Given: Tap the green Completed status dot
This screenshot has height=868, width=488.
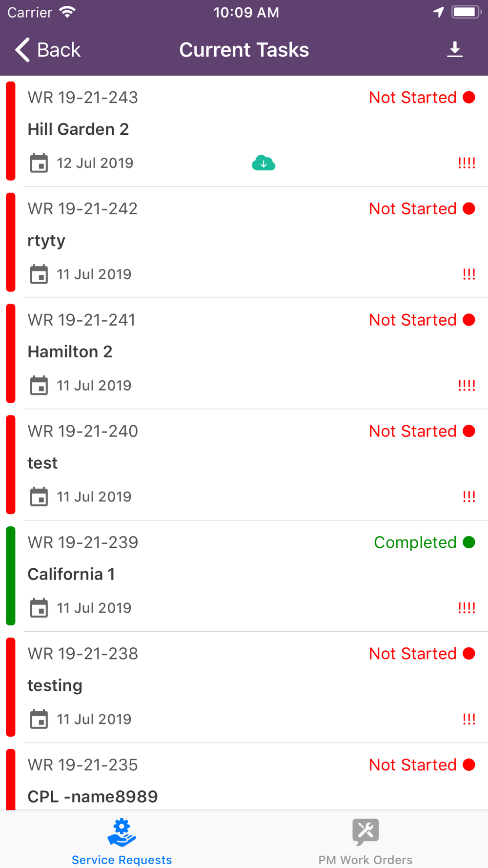Looking at the screenshot, I should [x=469, y=542].
